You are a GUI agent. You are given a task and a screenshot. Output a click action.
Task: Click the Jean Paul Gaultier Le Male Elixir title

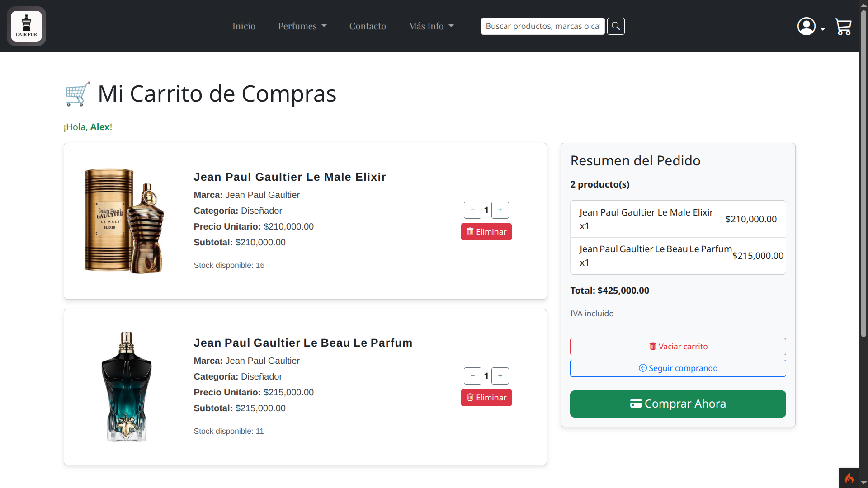pyautogui.click(x=290, y=177)
